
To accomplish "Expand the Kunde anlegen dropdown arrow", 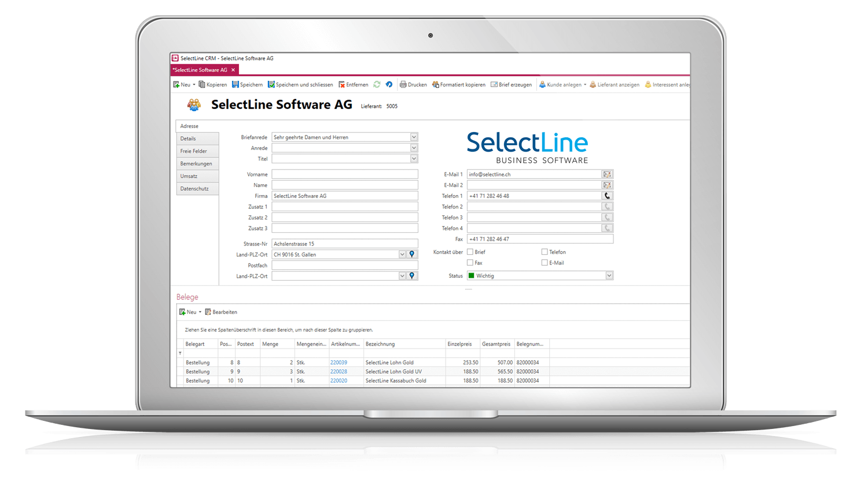I will tap(585, 85).
